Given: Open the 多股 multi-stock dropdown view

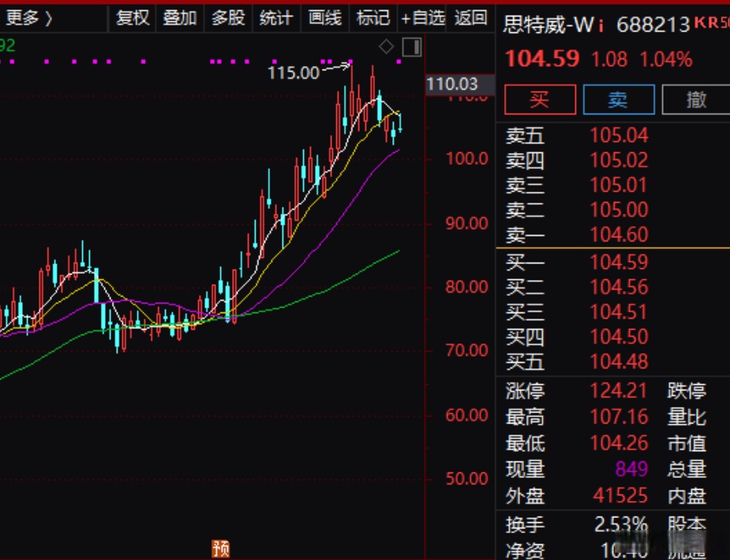Looking at the screenshot, I should (227, 17).
